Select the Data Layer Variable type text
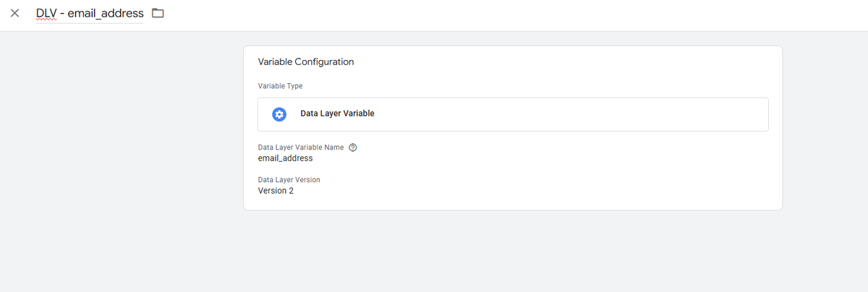 (337, 113)
